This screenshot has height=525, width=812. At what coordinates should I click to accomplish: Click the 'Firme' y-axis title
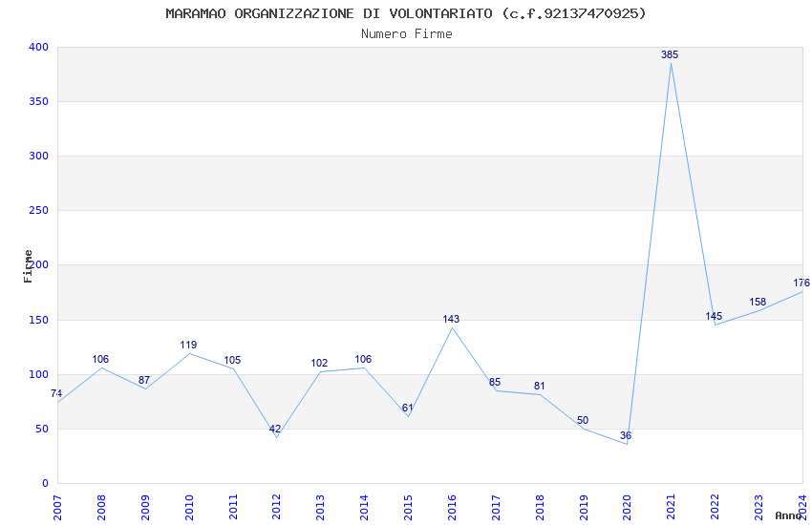coord(28,266)
